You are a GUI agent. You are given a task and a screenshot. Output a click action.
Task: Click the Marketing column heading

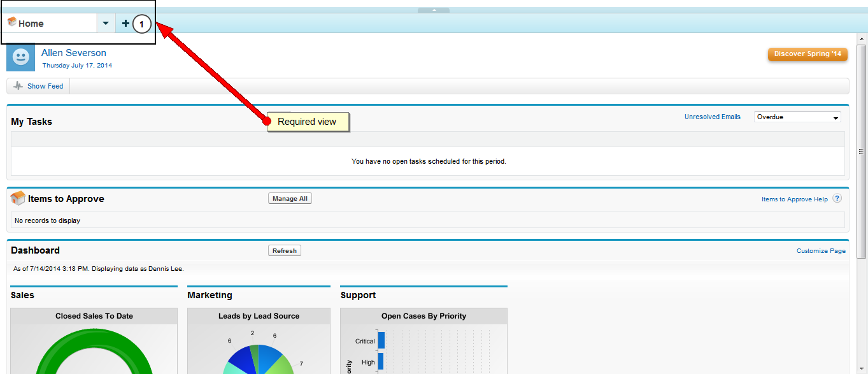(x=210, y=296)
